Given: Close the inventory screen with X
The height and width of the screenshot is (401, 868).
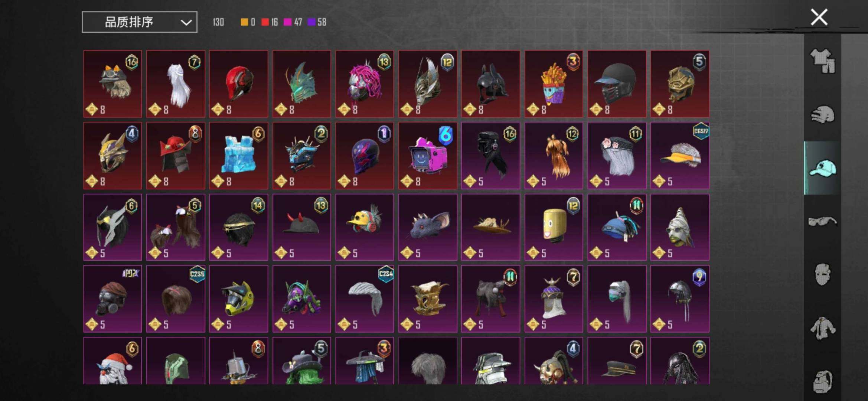Looking at the screenshot, I should (819, 17).
